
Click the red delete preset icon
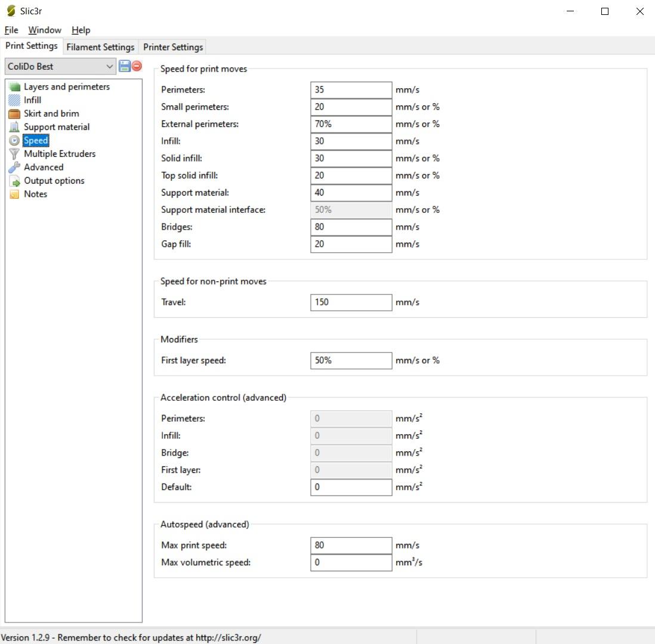point(137,66)
